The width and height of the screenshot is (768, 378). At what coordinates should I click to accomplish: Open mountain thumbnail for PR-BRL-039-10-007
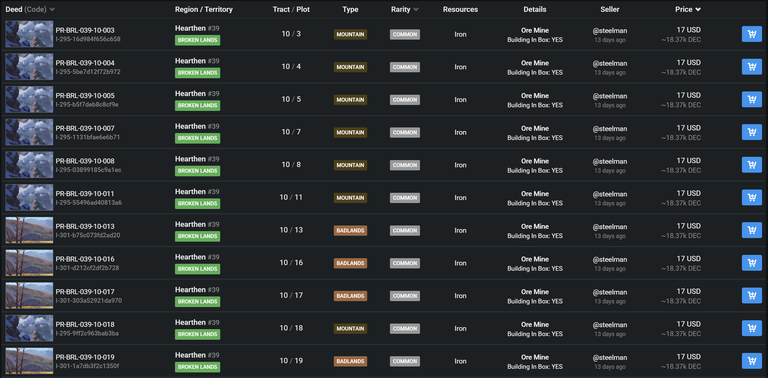29,132
